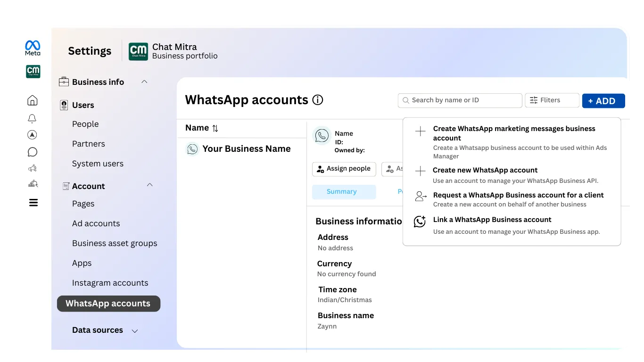Open the Messenger chat icon in sidebar
The width and height of the screenshot is (644, 362).
[x=32, y=152]
